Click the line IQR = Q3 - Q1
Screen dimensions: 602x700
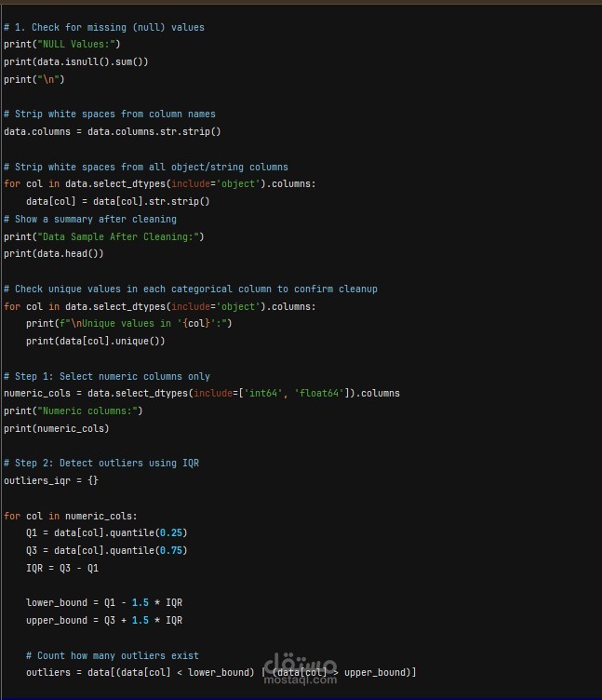tap(62, 569)
